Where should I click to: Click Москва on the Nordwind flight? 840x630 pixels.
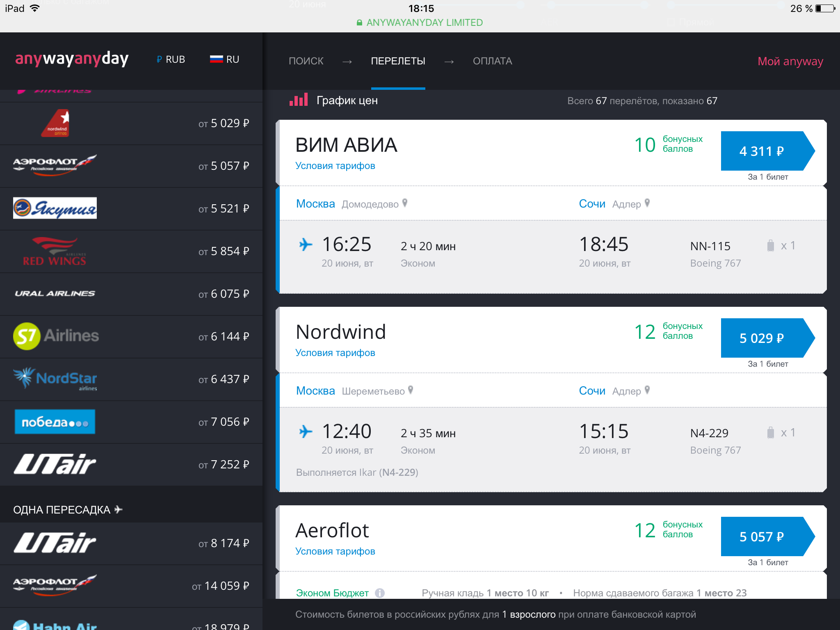click(x=315, y=391)
